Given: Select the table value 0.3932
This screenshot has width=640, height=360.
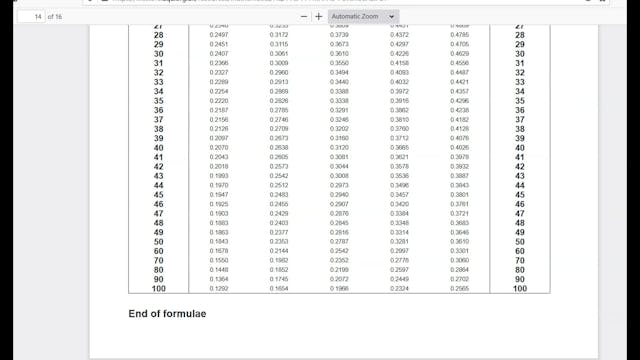Looking at the screenshot, I should point(460,166).
